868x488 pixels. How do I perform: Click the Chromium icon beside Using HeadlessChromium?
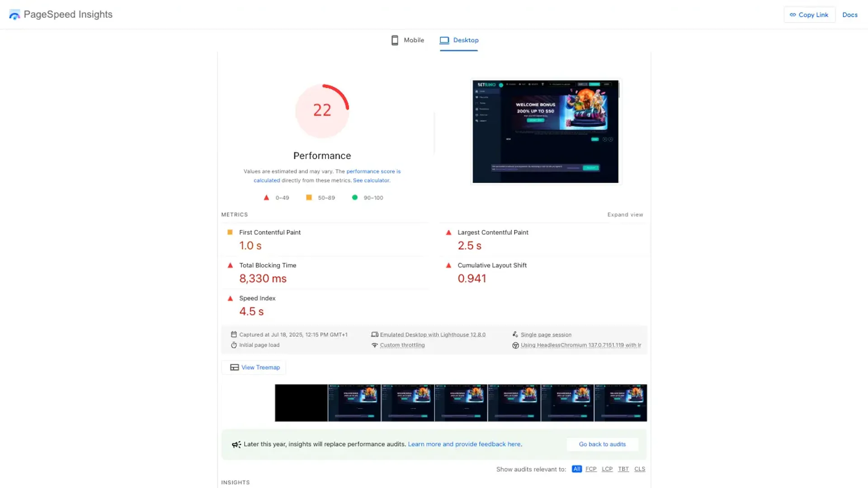click(515, 345)
